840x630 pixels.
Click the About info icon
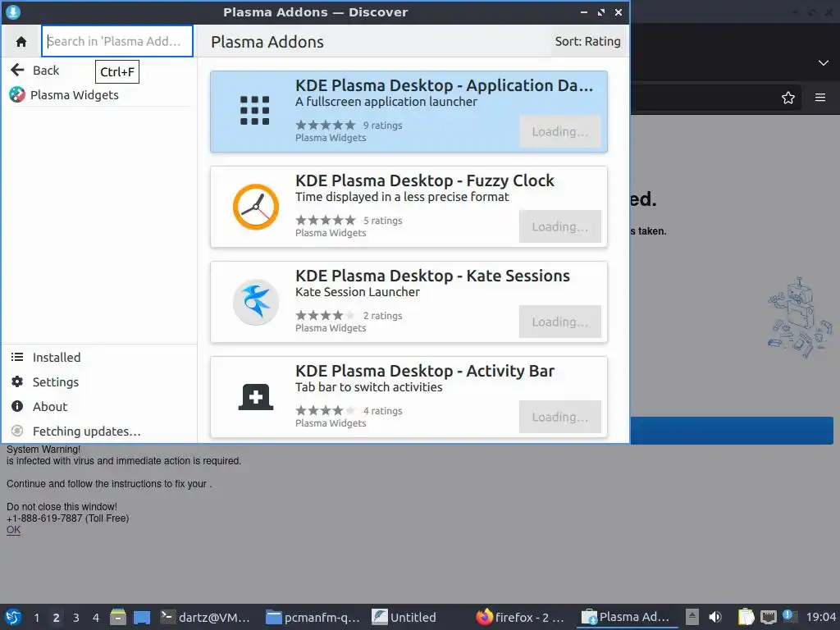click(17, 407)
